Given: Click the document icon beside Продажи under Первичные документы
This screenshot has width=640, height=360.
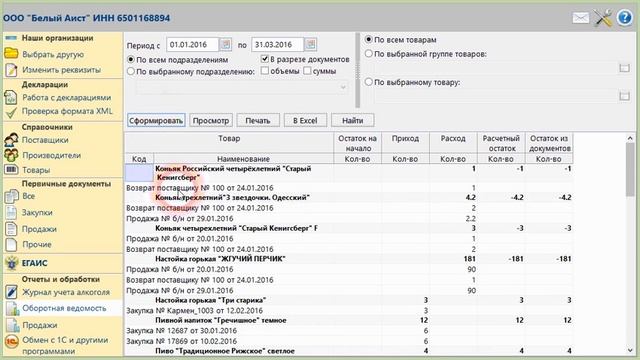Looking at the screenshot, I should click(11, 229).
